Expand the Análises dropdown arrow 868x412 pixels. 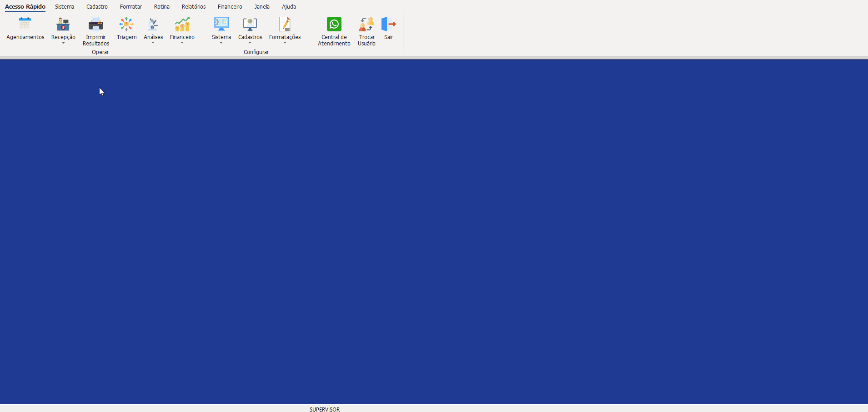tap(153, 44)
